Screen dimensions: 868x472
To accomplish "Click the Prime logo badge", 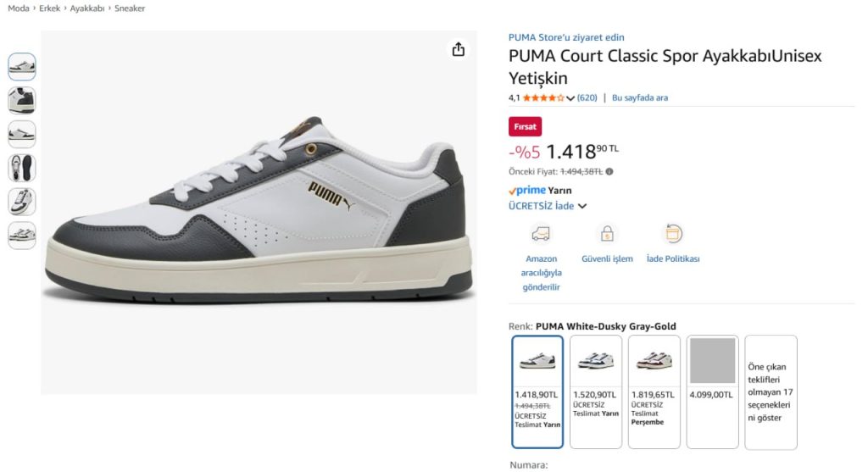I will tap(526, 191).
